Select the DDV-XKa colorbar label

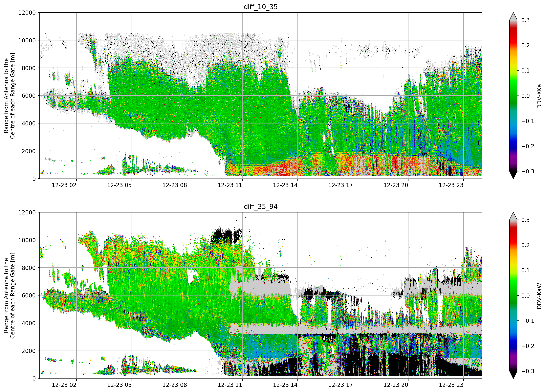(539, 96)
